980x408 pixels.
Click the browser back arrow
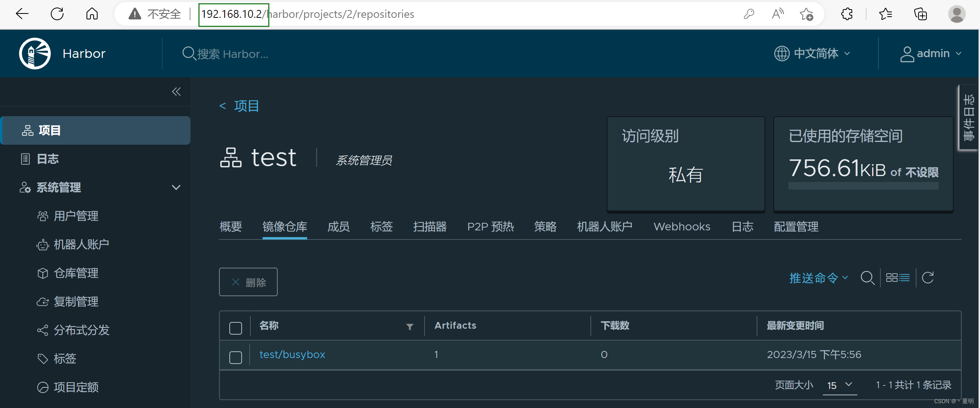pos(22,14)
